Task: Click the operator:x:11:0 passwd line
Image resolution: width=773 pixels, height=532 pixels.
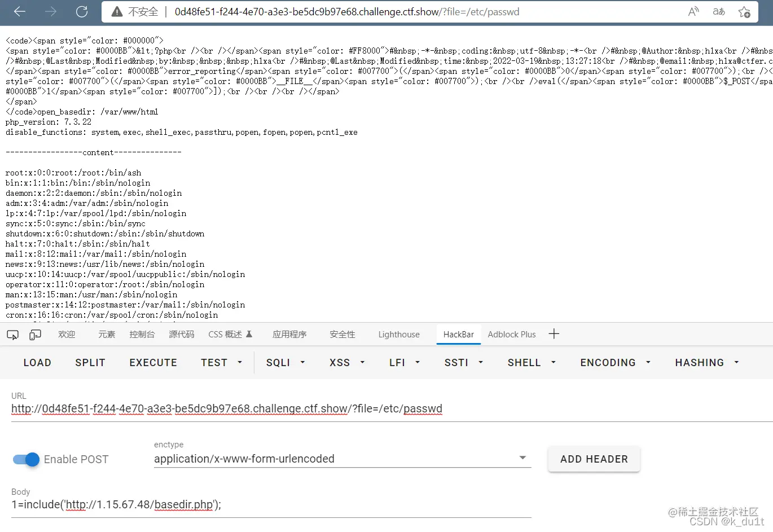Action: pos(112,284)
